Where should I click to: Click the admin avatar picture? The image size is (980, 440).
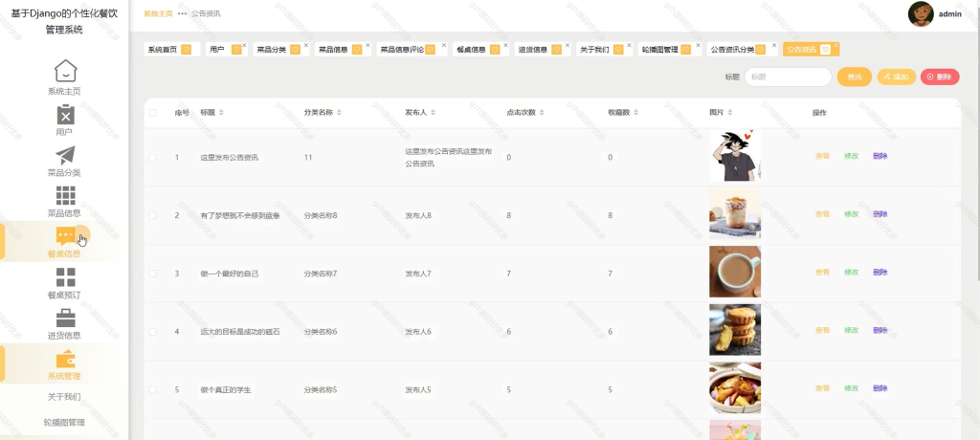tap(921, 13)
